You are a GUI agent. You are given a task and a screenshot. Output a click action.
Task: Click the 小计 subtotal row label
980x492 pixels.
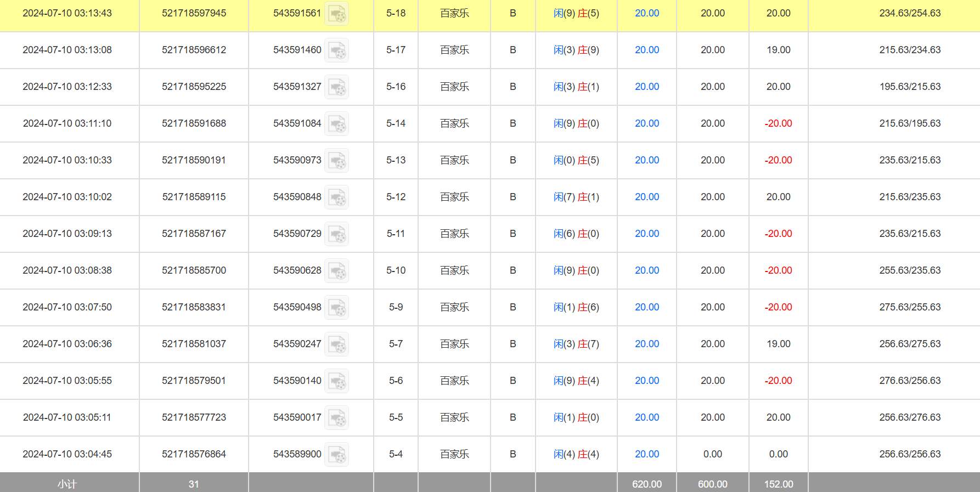pos(67,484)
